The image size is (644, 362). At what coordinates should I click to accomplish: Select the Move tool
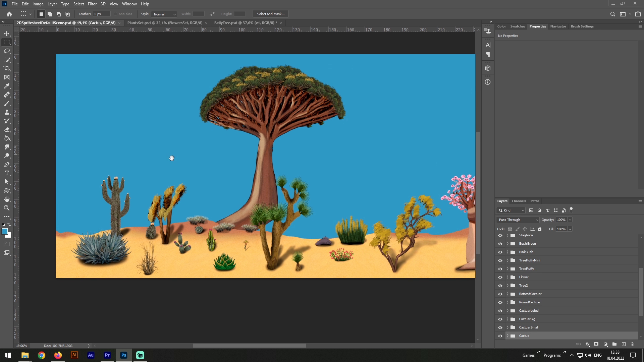click(x=7, y=34)
